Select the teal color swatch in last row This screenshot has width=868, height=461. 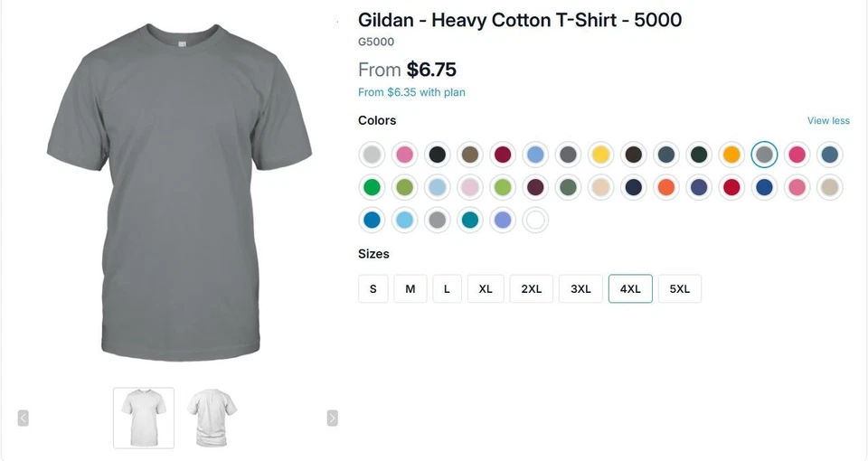(x=470, y=220)
